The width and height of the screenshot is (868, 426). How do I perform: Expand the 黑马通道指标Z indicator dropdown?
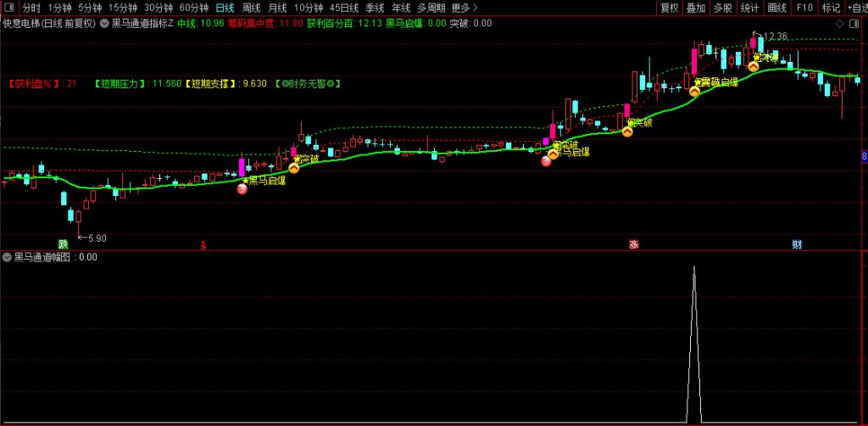click(105, 23)
